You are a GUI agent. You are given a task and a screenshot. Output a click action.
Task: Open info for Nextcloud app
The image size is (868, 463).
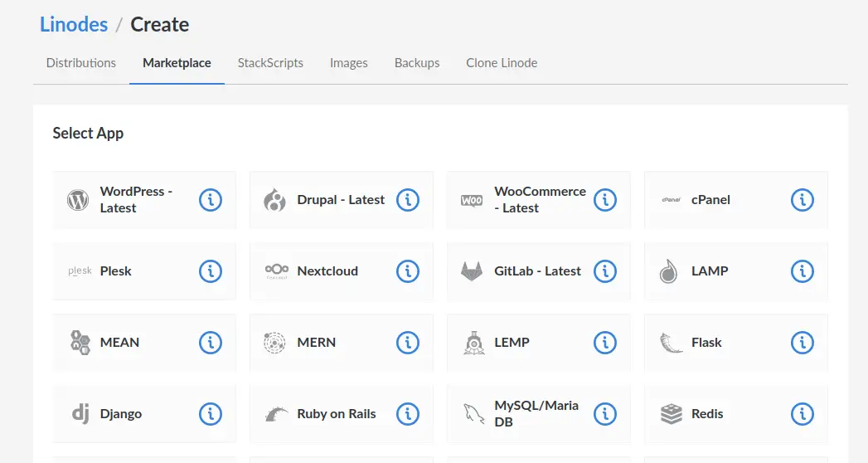(408, 270)
